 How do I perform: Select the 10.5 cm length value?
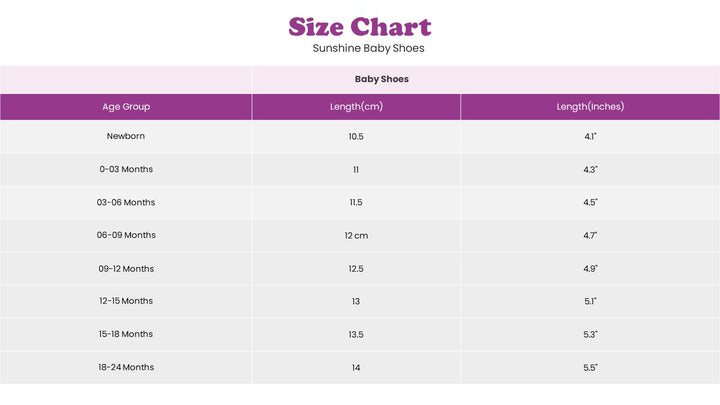[x=356, y=136]
